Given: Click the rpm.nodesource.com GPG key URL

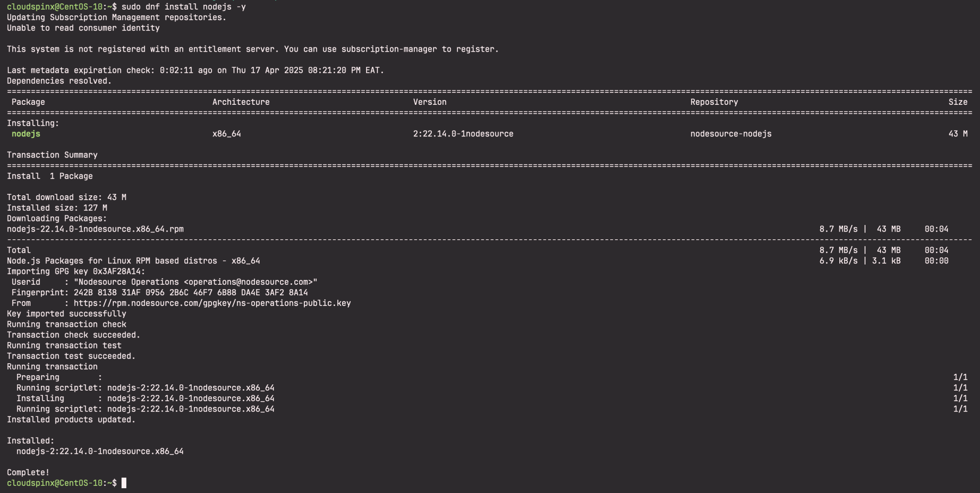Looking at the screenshot, I should (x=211, y=303).
